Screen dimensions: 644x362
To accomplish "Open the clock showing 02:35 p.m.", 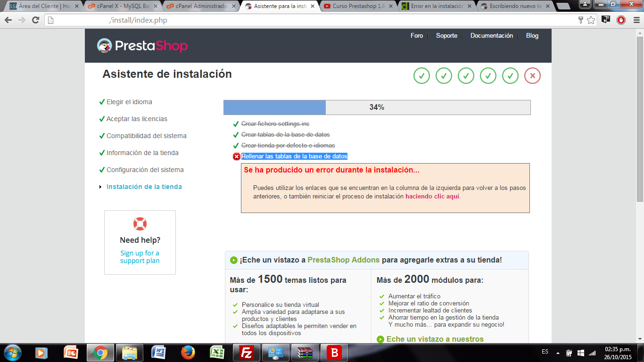I will pos(618,353).
